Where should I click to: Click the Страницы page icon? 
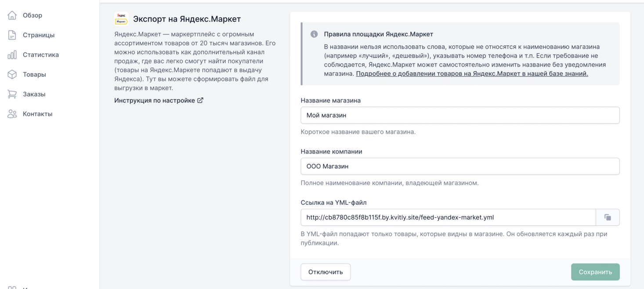[x=12, y=35]
